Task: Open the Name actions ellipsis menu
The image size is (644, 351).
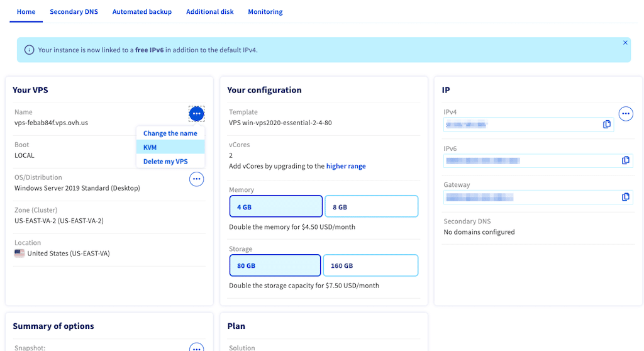Action: (196, 113)
